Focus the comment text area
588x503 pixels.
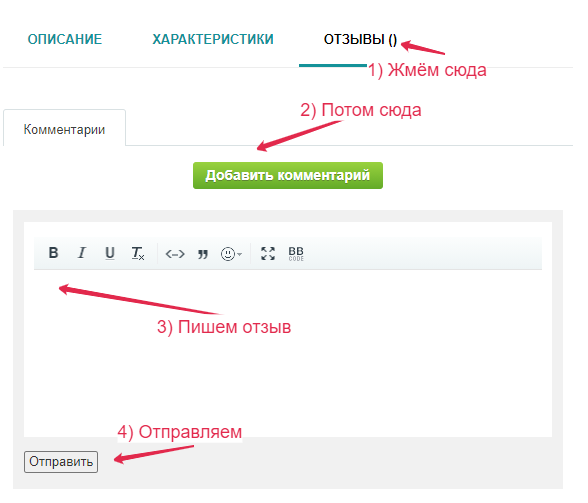click(x=288, y=353)
